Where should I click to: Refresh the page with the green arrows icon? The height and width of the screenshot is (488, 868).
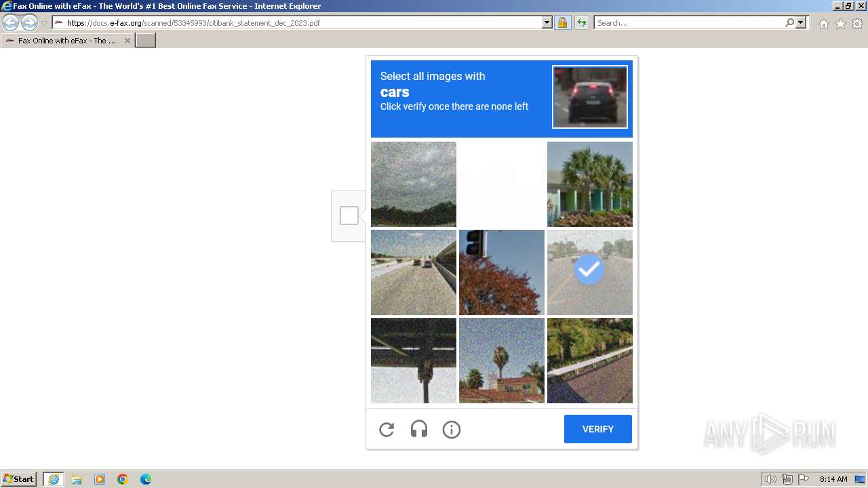point(581,23)
